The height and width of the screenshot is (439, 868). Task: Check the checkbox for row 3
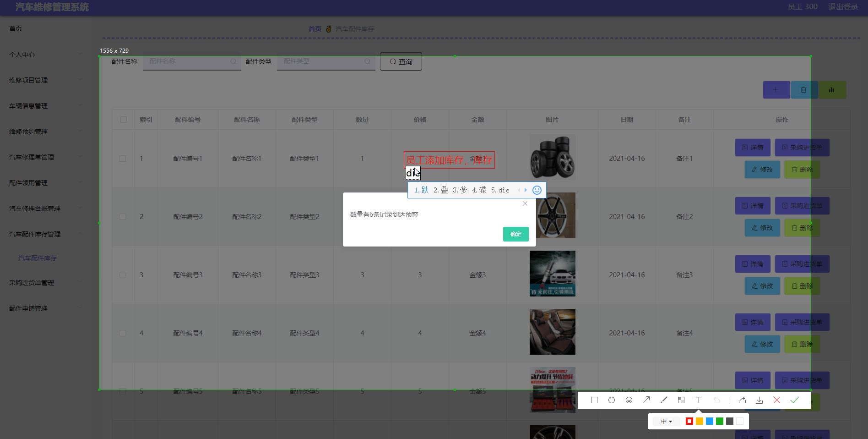[x=123, y=275]
